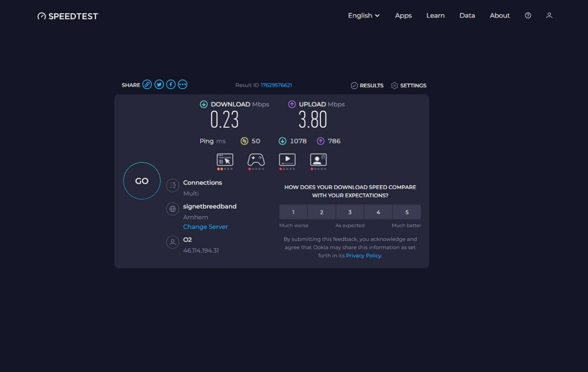Viewport: 588px width, 372px height.
Task: Click the idle ping value 50
Action: pos(256,141)
